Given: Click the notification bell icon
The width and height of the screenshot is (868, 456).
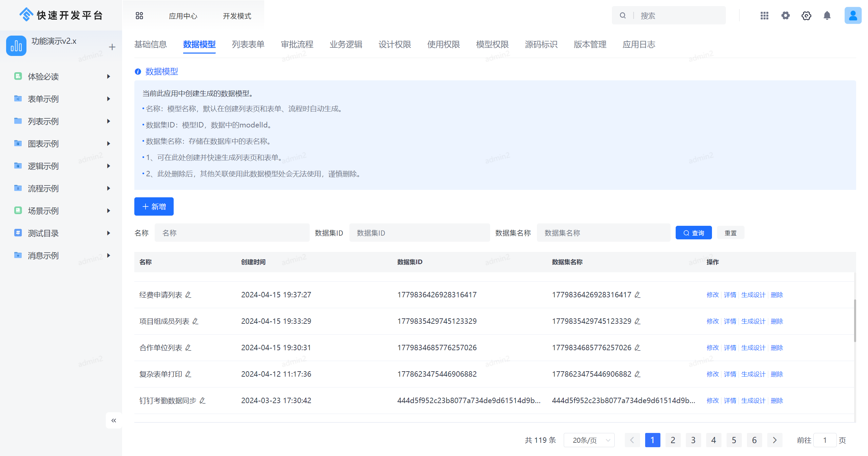Looking at the screenshot, I should [x=827, y=16].
